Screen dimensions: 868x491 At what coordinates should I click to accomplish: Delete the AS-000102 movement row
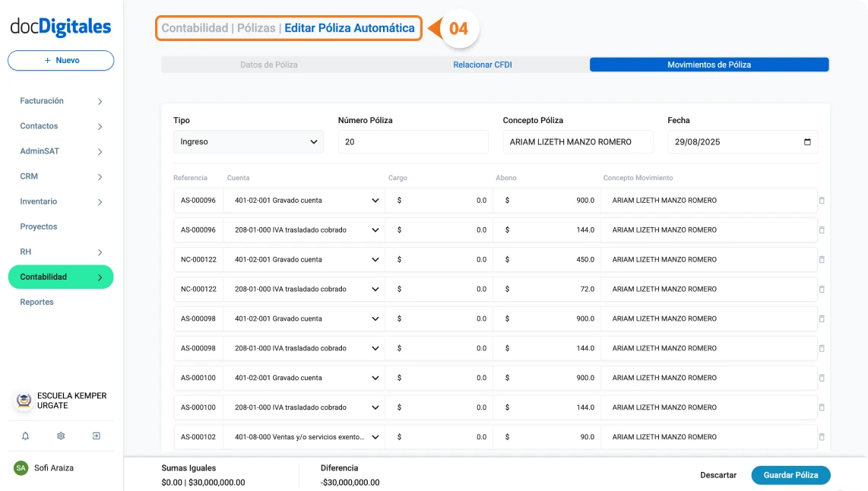click(x=822, y=437)
